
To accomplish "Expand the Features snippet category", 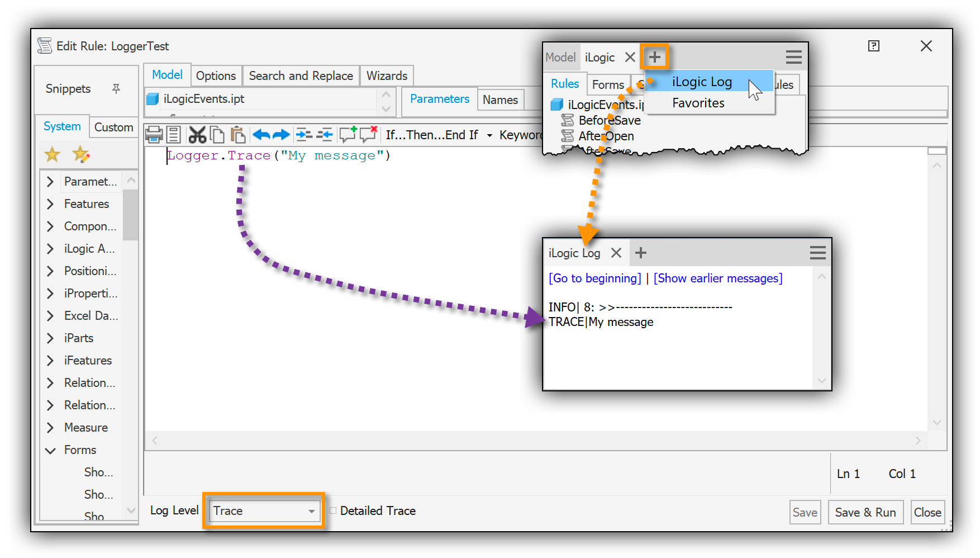I will [50, 204].
